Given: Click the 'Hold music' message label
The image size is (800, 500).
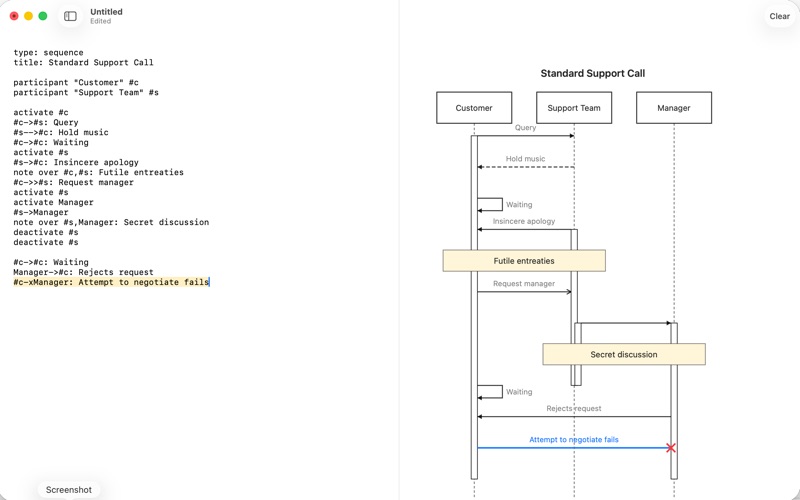Looking at the screenshot, I should (526, 159).
